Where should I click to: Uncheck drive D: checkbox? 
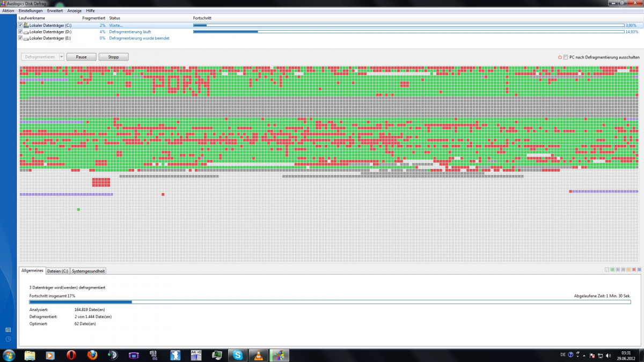pyautogui.click(x=20, y=32)
